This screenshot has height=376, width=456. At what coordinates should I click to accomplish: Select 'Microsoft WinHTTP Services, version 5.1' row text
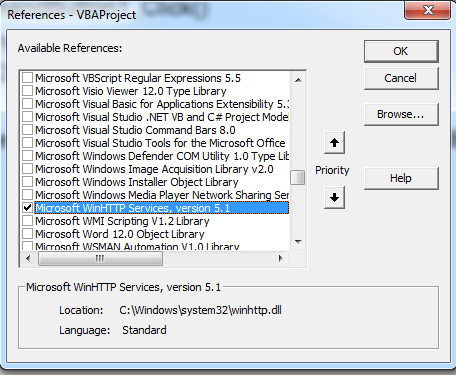tap(133, 208)
